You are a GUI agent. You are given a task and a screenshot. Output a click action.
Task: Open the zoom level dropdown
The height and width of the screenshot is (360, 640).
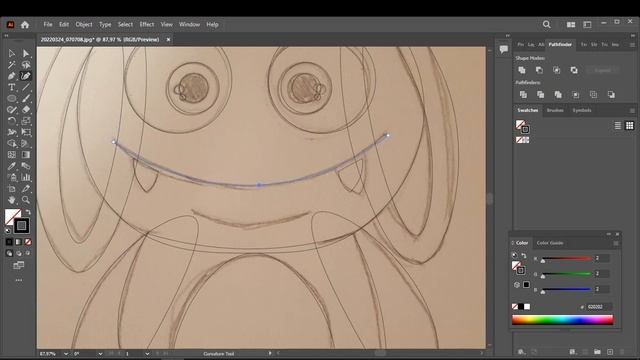pos(66,354)
